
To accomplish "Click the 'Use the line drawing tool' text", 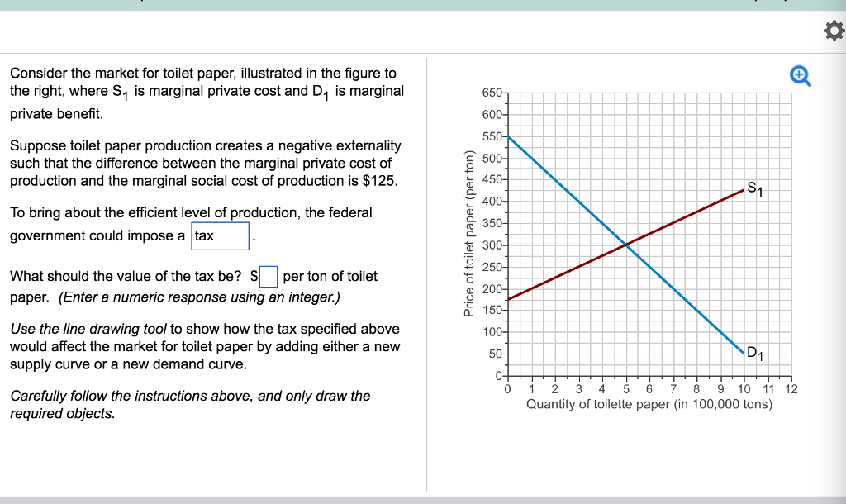I will [x=89, y=329].
